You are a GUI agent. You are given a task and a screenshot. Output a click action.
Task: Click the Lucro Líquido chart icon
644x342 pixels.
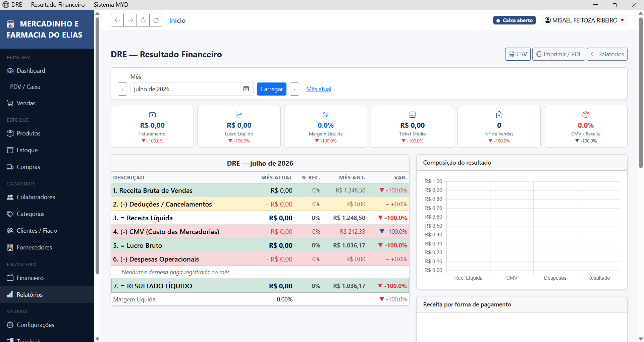(239, 115)
